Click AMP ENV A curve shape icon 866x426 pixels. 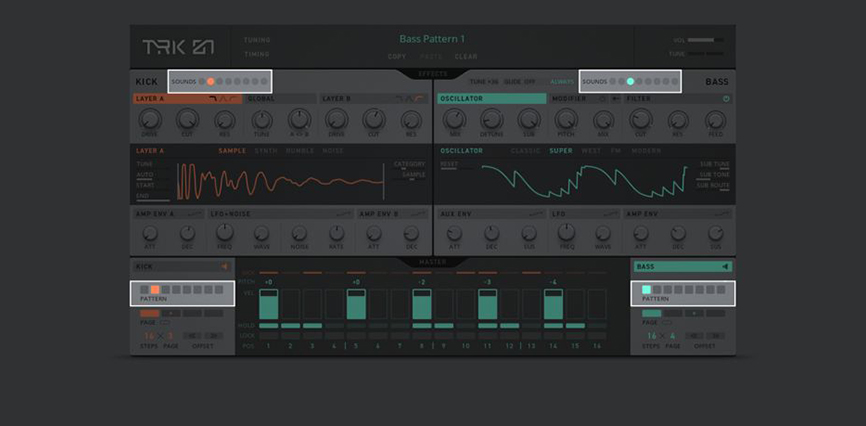tap(195, 214)
